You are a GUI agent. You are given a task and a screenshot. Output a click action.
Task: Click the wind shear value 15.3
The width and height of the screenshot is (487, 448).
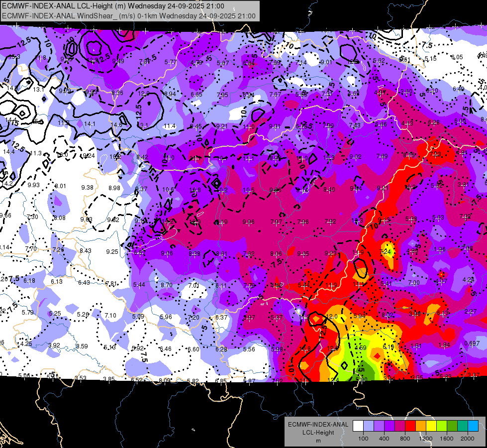click(14, 57)
